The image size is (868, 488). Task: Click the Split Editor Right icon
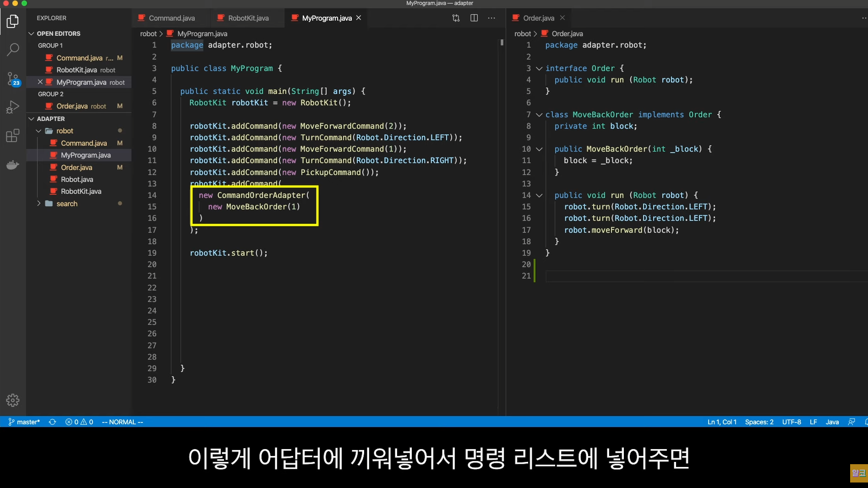click(474, 18)
